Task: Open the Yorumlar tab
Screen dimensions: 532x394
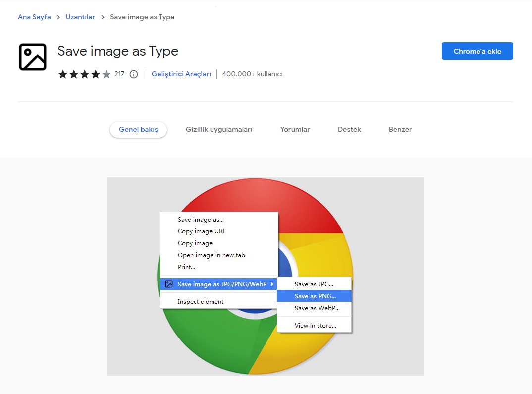Action: point(295,130)
